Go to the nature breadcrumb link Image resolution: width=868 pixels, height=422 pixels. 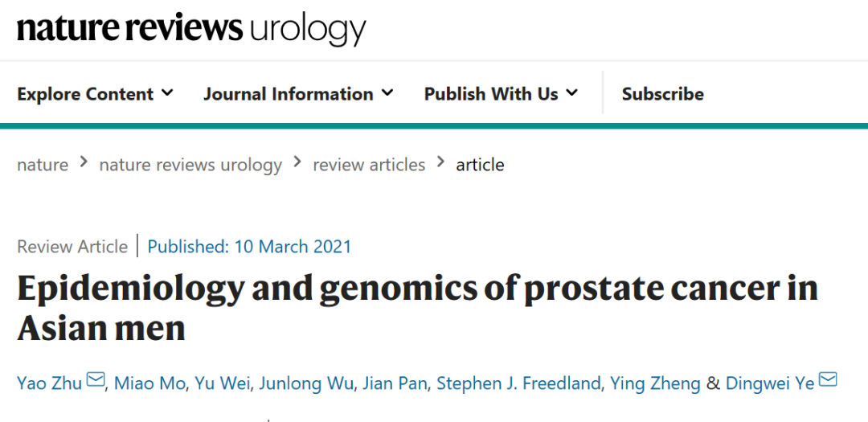point(43,165)
